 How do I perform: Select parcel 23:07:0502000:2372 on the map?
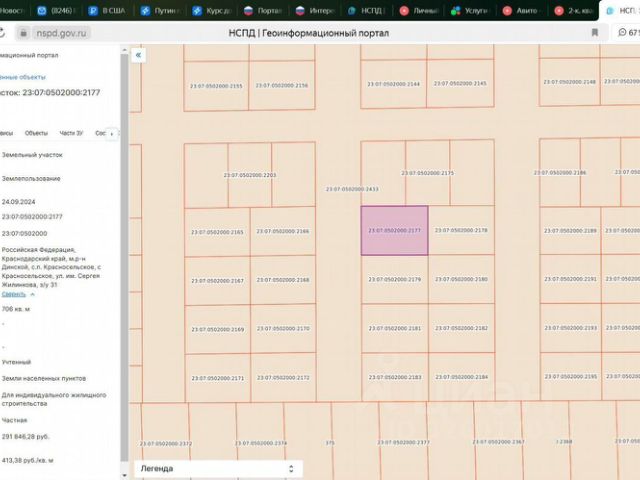tap(166, 444)
